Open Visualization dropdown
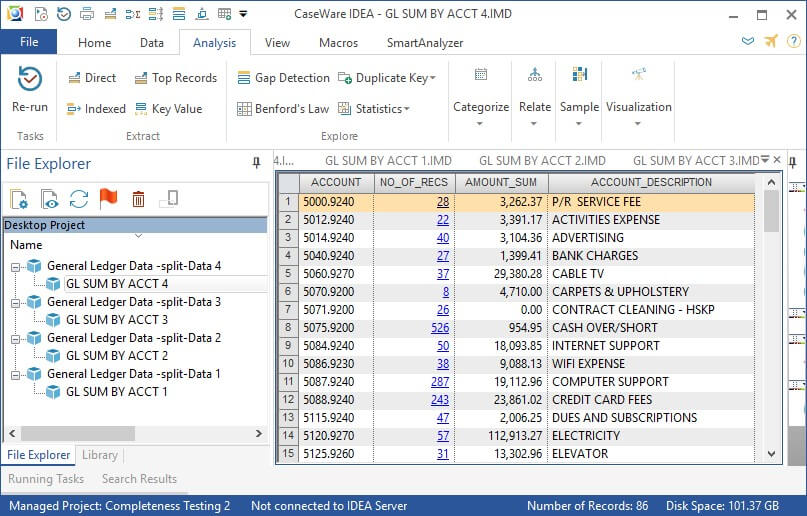807x516 pixels. (x=638, y=123)
